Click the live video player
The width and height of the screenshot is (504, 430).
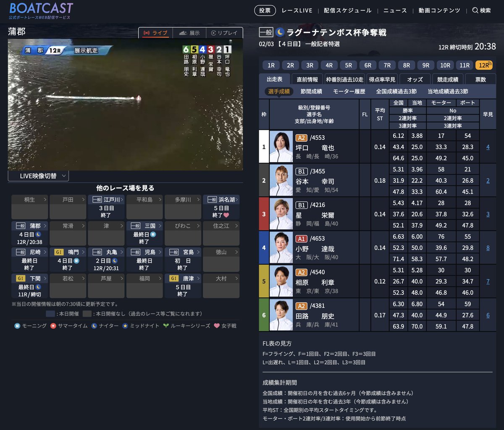point(125,105)
